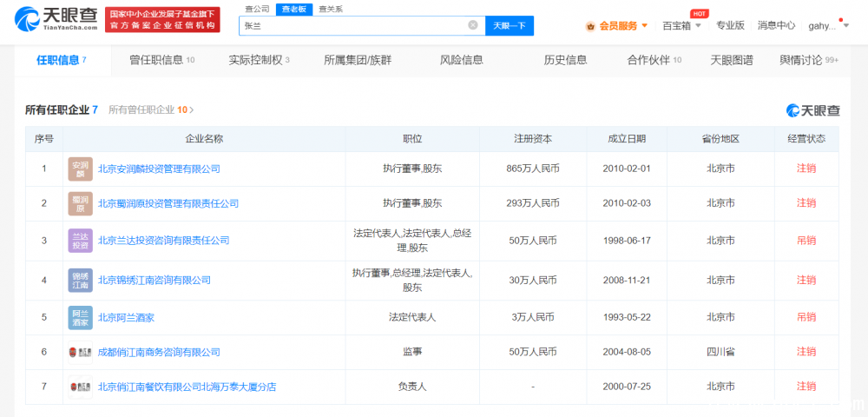Open 北京安润麟投资管理有限公司 logo thumbnail

click(x=80, y=169)
